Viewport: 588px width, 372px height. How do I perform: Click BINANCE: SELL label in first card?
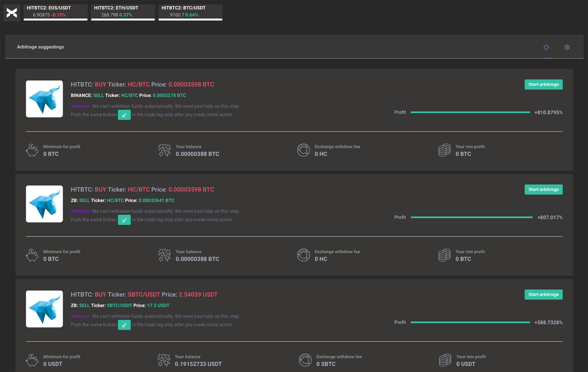coord(87,96)
